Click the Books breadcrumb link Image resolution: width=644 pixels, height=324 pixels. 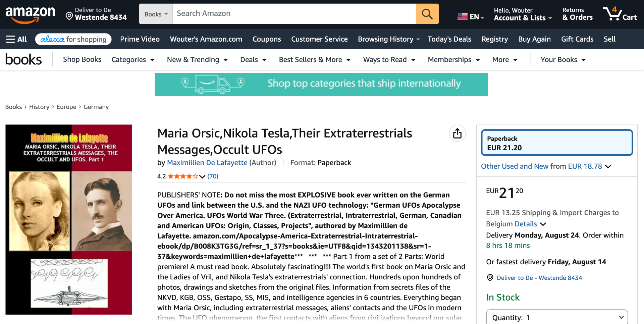pyautogui.click(x=13, y=107)
